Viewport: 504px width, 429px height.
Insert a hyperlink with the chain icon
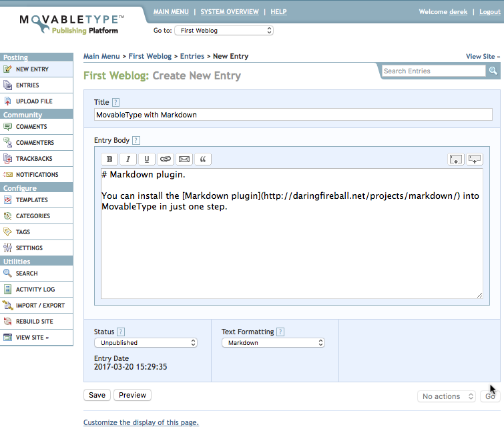(166, 159)
